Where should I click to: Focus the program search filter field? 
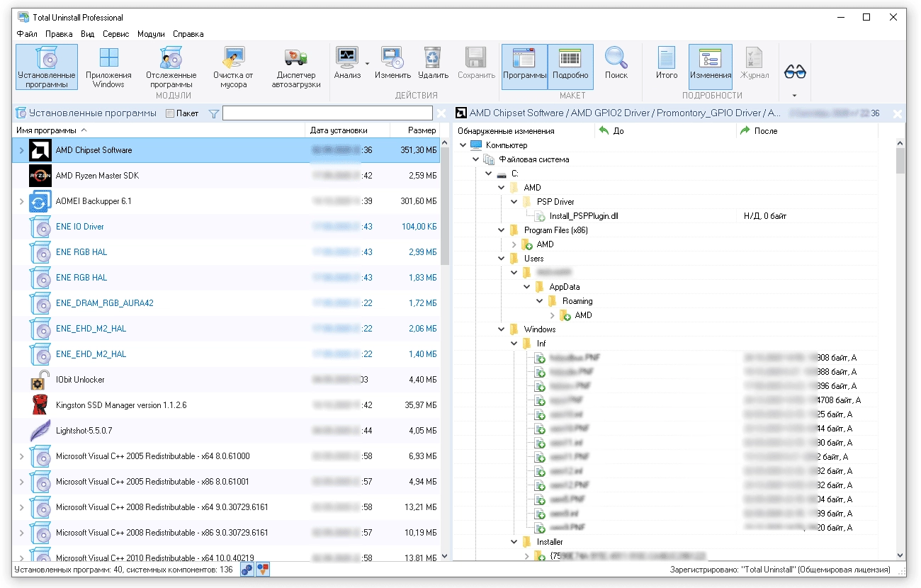coord(327,113)
